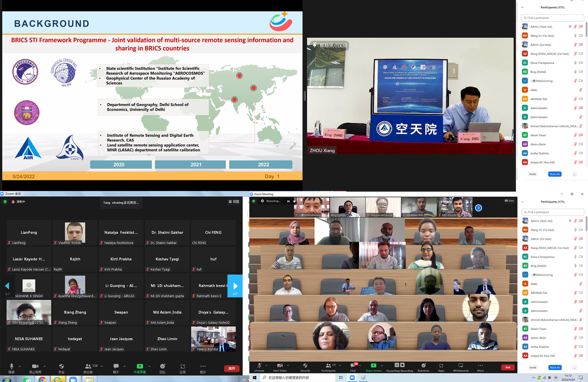
Task: Pause recording with the toolbar pause button
Action: click(x=397, y=365)
